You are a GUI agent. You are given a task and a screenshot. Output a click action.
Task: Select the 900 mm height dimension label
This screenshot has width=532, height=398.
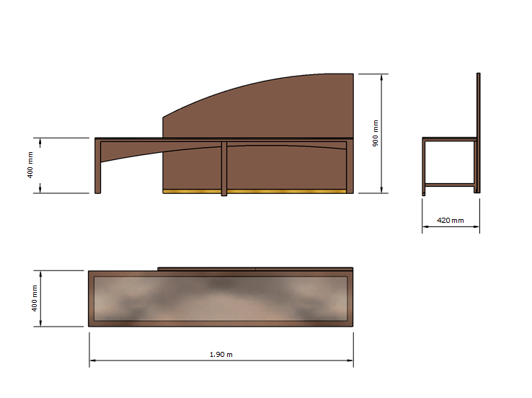pos(376,133)
